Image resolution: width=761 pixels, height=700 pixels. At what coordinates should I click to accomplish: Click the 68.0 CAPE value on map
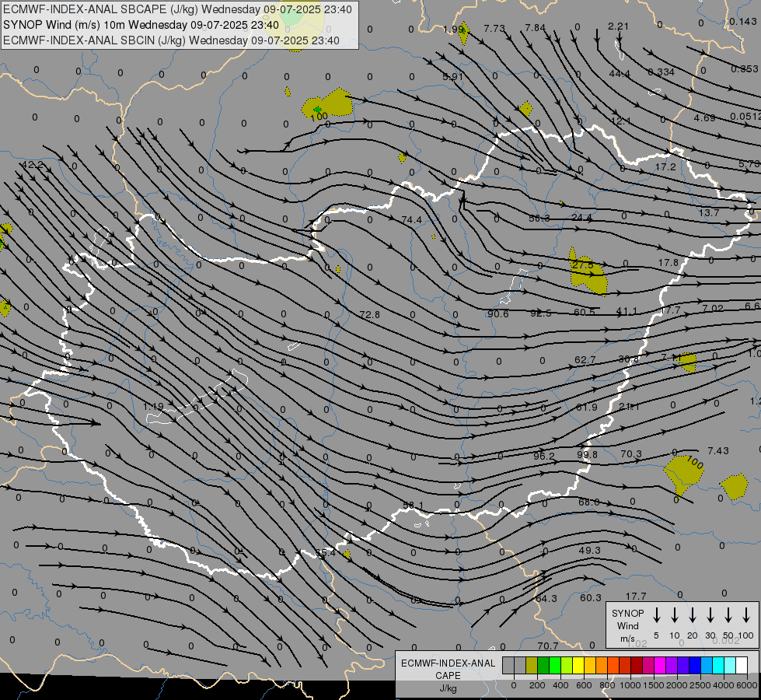(588, 502)
